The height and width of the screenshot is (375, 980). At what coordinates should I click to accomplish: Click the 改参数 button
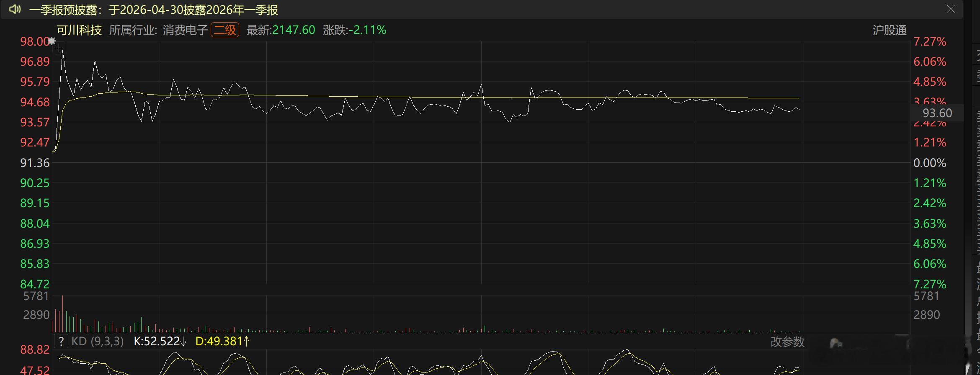(787, 342)
